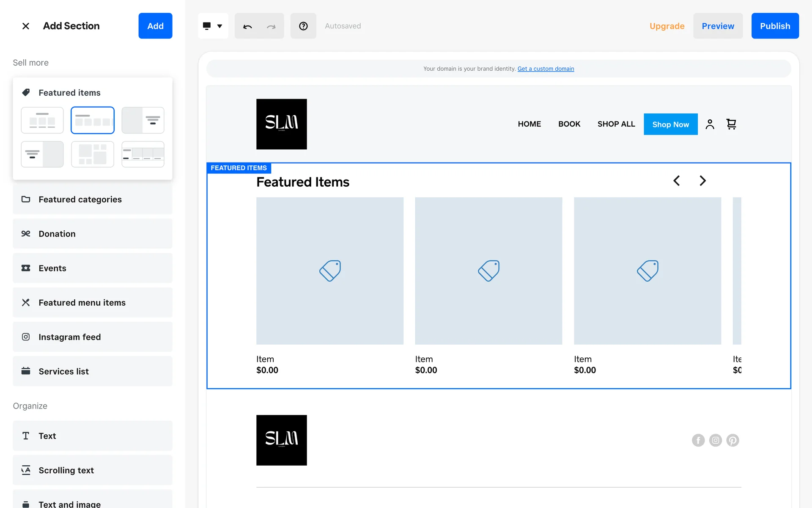Click the redo arrow icon
This screenshot has width=812, height=508.
pos(271,26)
